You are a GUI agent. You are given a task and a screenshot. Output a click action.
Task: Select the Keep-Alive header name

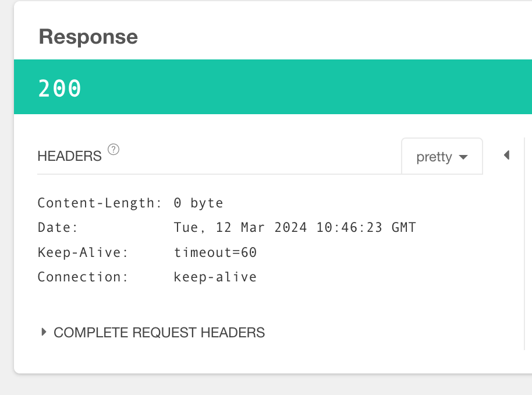[x=83, y=252]
